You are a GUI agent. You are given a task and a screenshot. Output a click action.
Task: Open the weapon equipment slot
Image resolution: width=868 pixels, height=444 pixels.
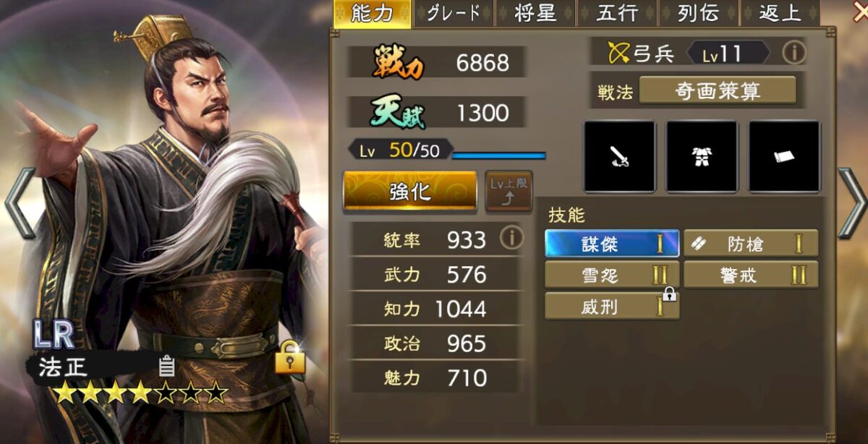[619, 156]
